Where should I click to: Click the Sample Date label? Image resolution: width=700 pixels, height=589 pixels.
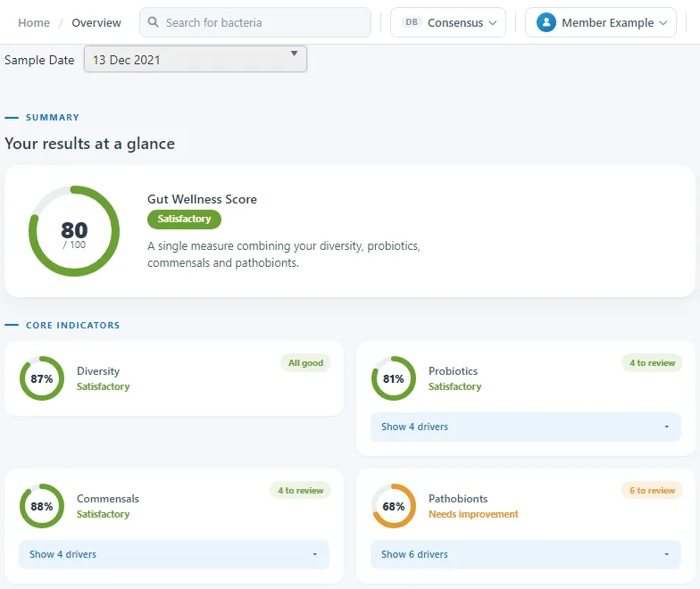39,60
